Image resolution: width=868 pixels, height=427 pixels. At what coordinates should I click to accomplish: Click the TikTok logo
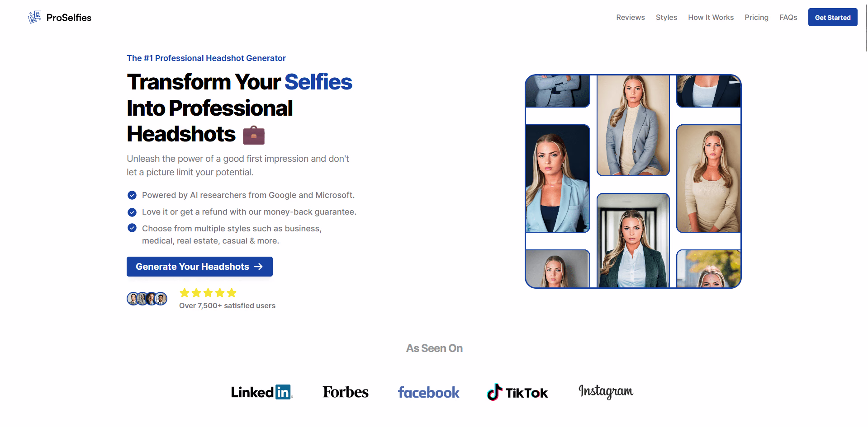(x=517, y=392)
